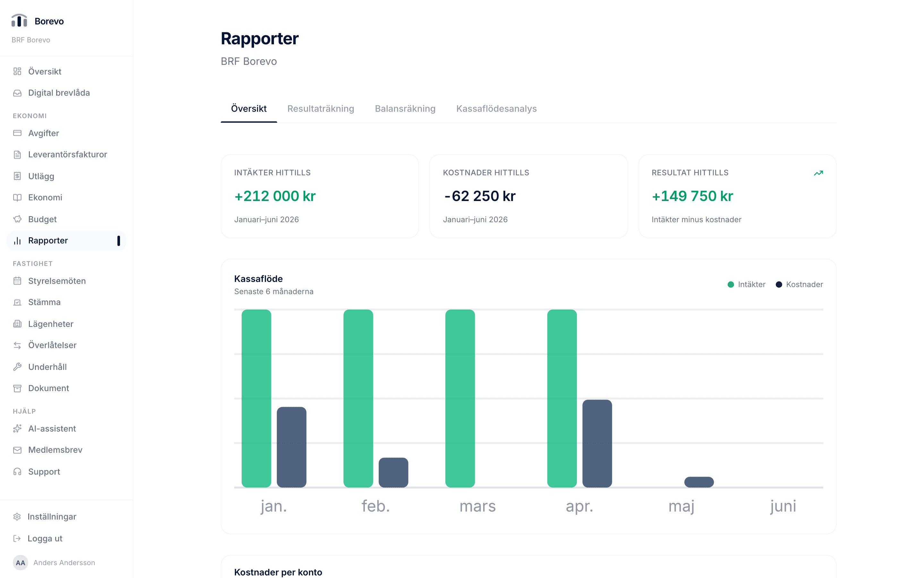Click the Dokument archive icon
This screenshot has height=578, width=924.
click(17, 389)
